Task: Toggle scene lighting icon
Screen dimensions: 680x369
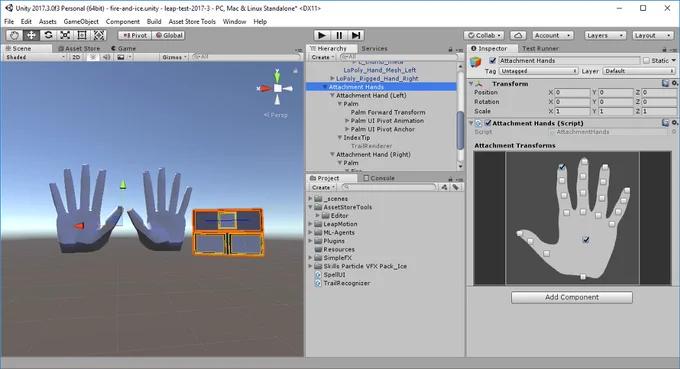Action: pyautogui.click(x=92, y=57)
